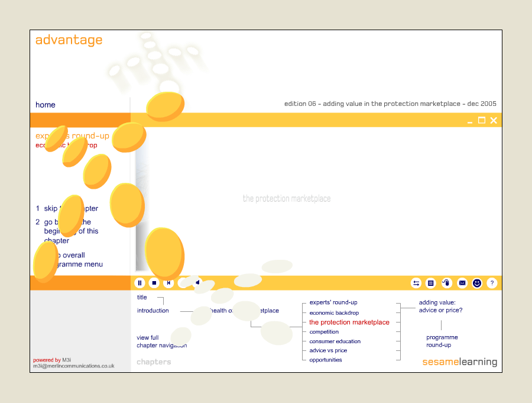Stop the presentation with the stop button
The height and width of the screenshot is (403, 532).
[154, 283]
